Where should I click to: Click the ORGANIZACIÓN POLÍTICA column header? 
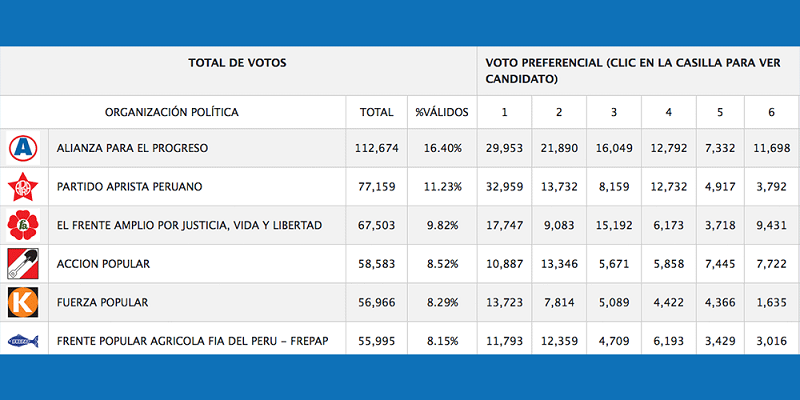point(172,112)
